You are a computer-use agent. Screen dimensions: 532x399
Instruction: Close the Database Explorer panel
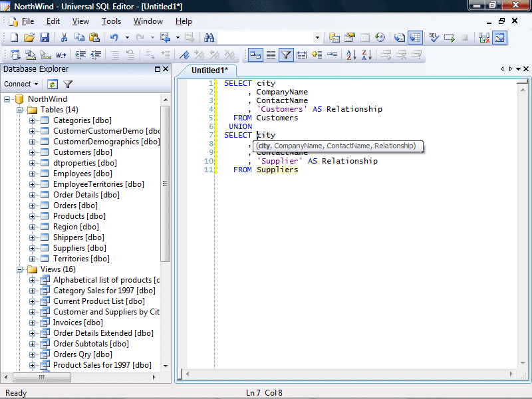click(166, 69)
